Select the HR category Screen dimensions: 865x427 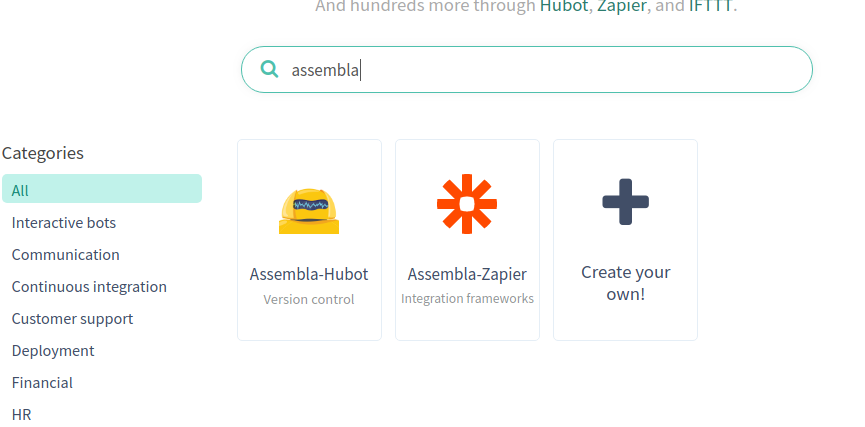click(x=22, y=415)
